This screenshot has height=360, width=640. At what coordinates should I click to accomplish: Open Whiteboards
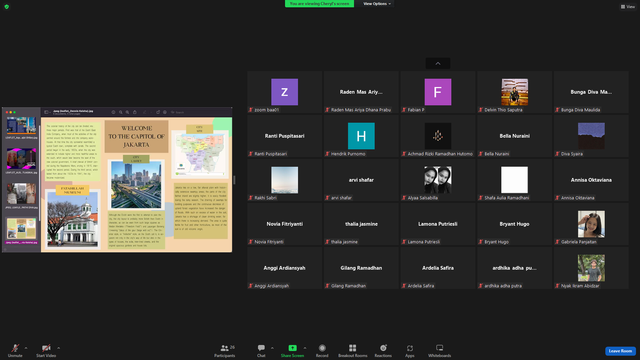pos(440,350)
